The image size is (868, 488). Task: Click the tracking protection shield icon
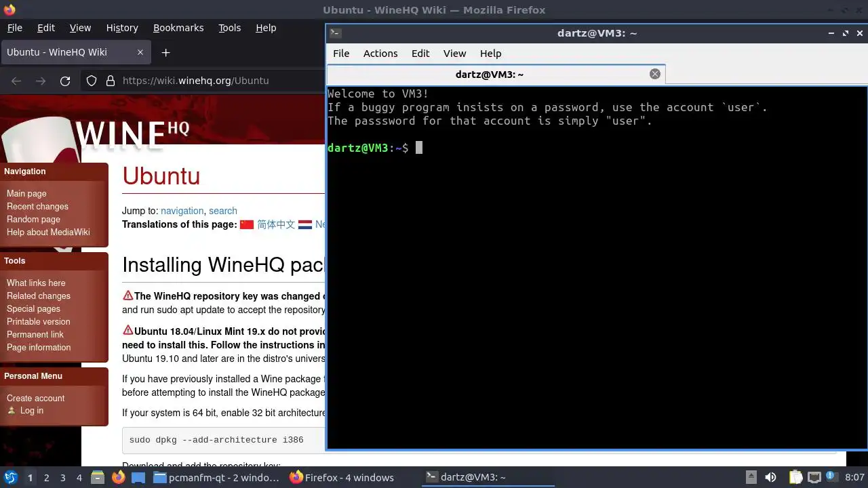(92, 81)
